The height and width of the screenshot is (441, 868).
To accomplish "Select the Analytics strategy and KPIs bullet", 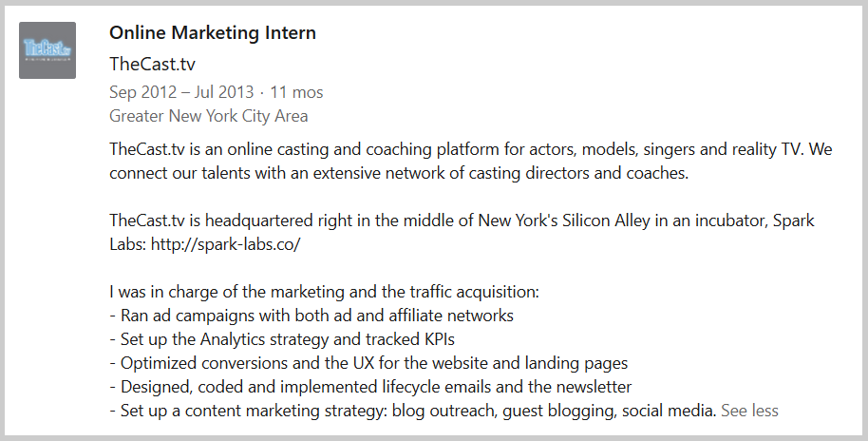I will coord(282,339).
